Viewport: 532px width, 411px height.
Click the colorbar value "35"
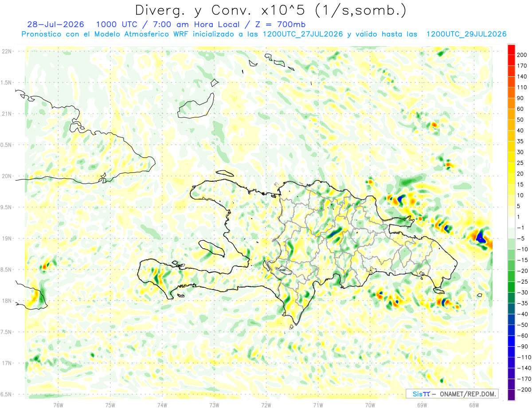(520, 141)
